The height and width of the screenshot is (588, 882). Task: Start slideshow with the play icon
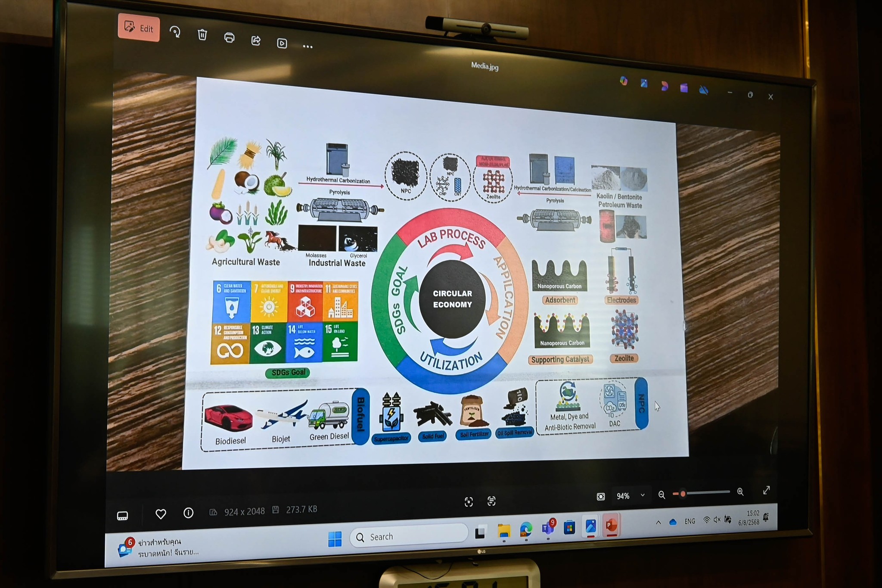(282, 43)
